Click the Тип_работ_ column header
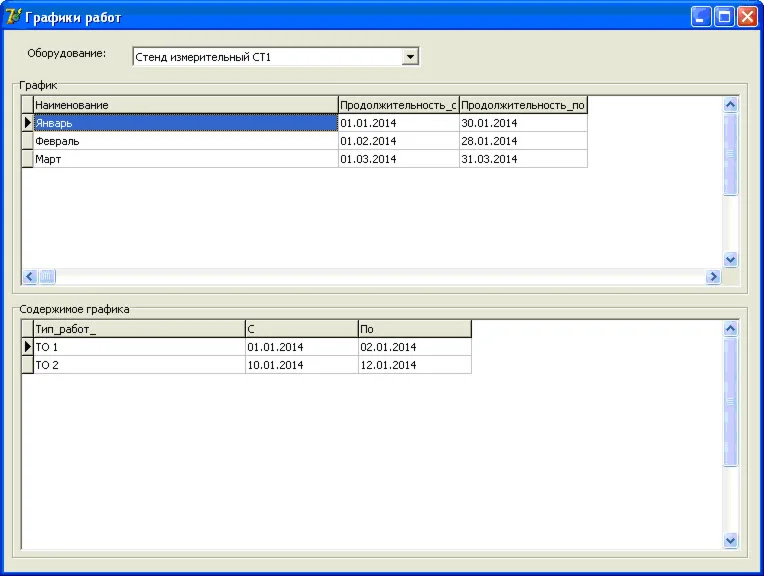Image resolution: width=764 pixels, height=576 pixels. tap(139, 329)
